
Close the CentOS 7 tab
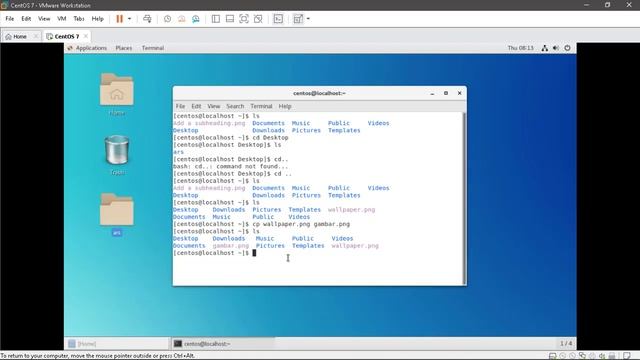pos(86,36)
